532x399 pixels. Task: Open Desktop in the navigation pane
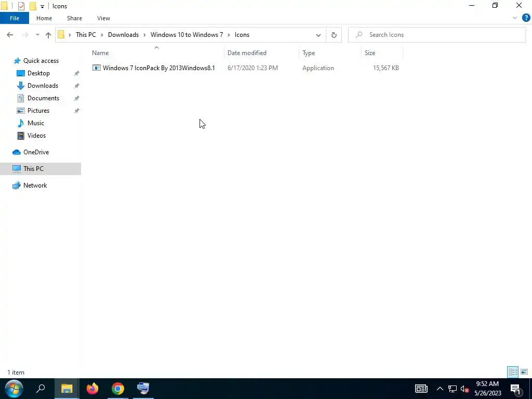(38, 73)
